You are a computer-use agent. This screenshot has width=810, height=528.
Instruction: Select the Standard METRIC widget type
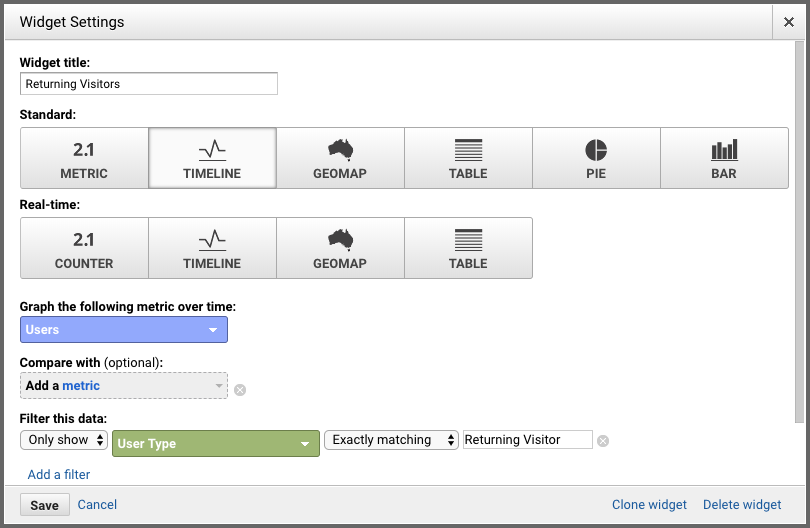[84, 158]
